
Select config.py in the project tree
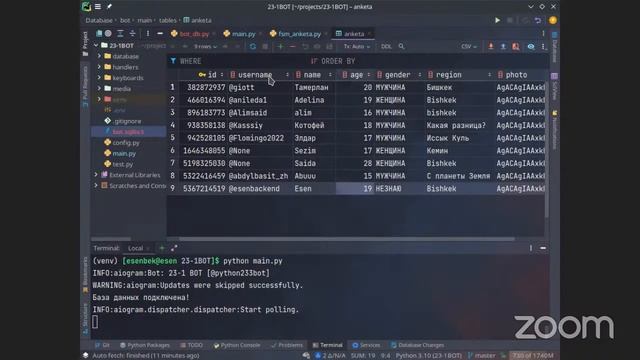(126, 142)
